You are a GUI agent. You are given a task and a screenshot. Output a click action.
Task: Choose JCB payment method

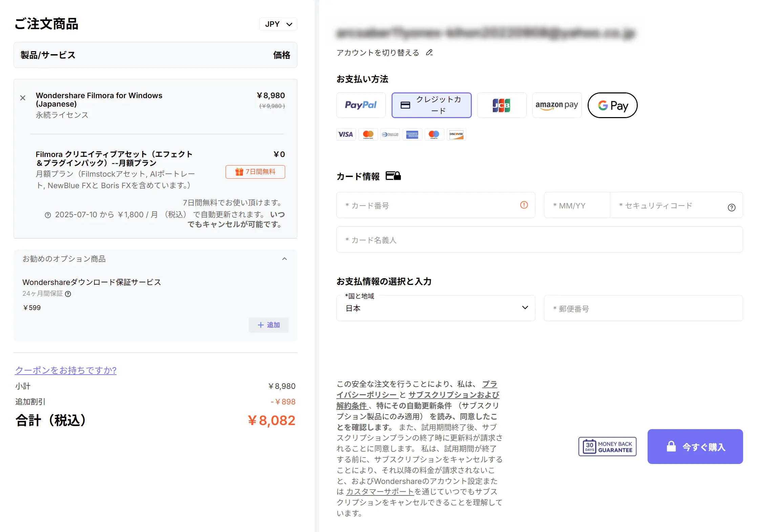[x=502, y=105]
